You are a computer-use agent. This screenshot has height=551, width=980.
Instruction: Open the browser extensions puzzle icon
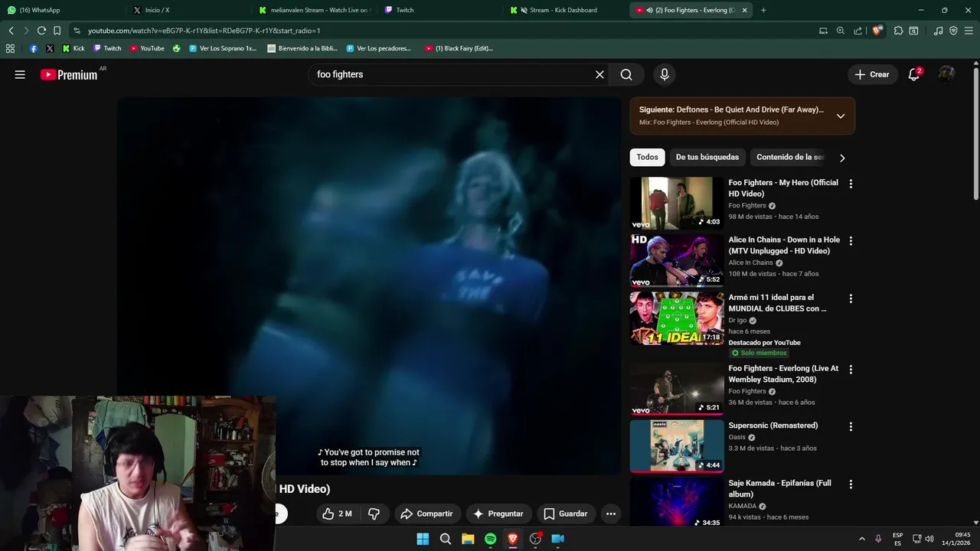point(899,31)
